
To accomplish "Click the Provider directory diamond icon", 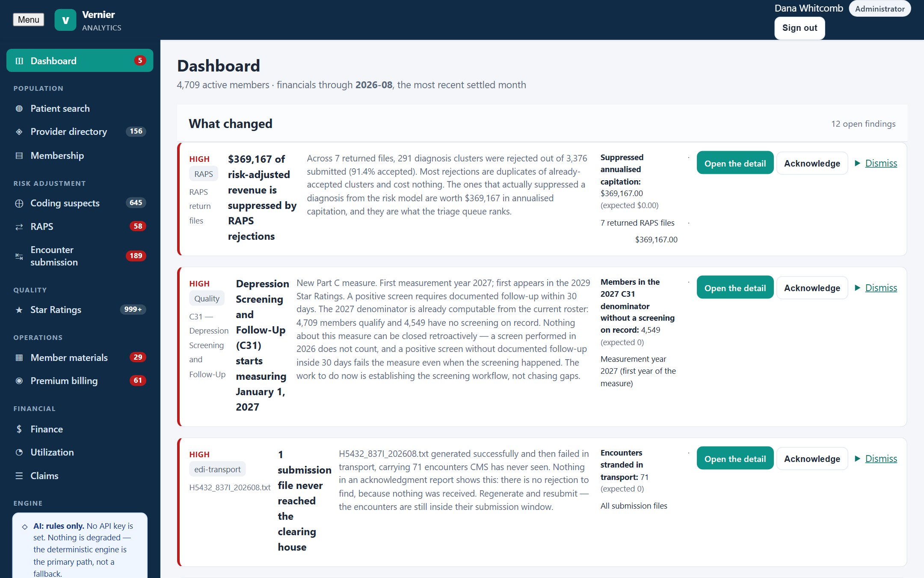I will tap(19, 131).
